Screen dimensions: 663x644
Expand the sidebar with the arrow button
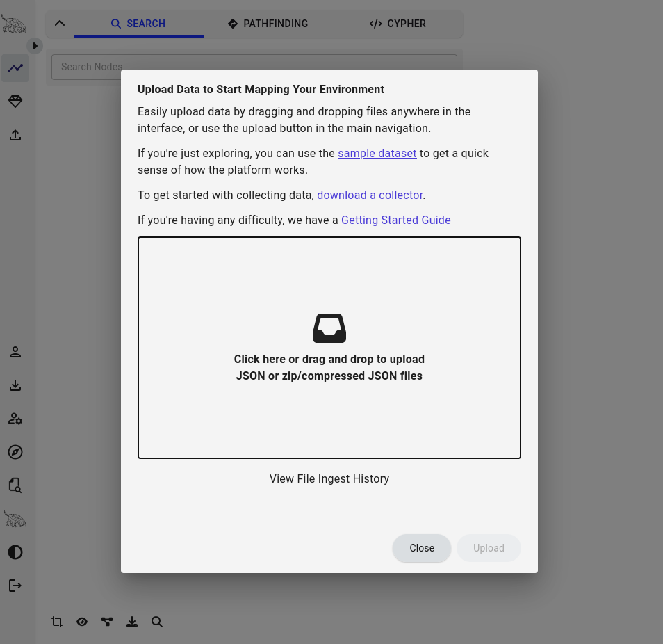[35, 46]
